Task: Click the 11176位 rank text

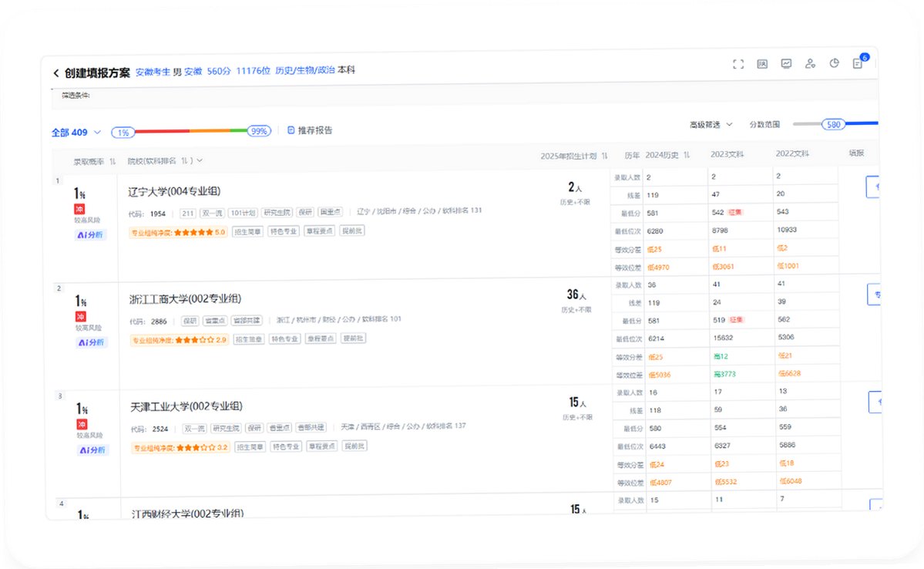Action: click(254, 71)
